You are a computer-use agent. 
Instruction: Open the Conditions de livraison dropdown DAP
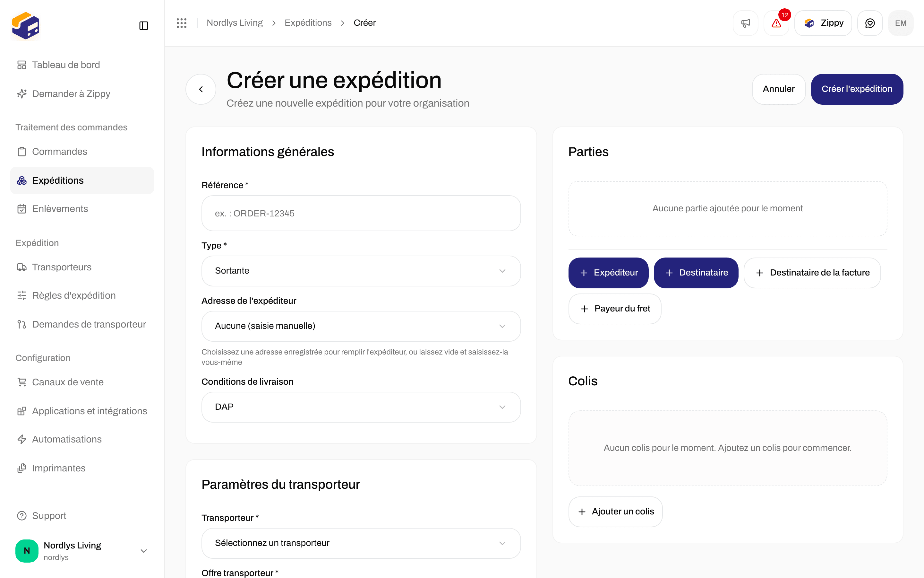coord(361,407)
